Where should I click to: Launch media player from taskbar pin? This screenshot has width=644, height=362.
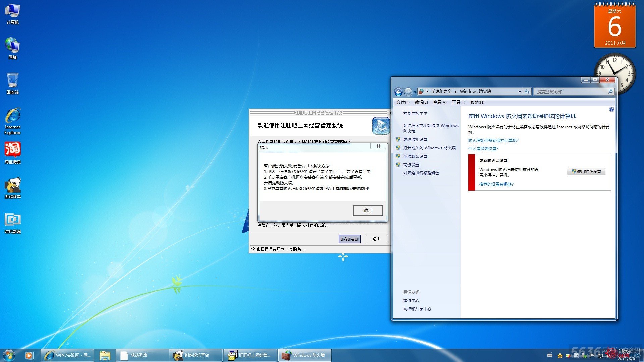pyautogui.click(x=29, y=355)
